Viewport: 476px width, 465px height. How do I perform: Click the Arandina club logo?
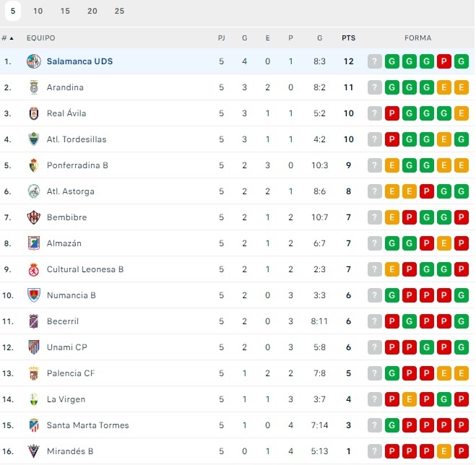[x=33, y=87]
